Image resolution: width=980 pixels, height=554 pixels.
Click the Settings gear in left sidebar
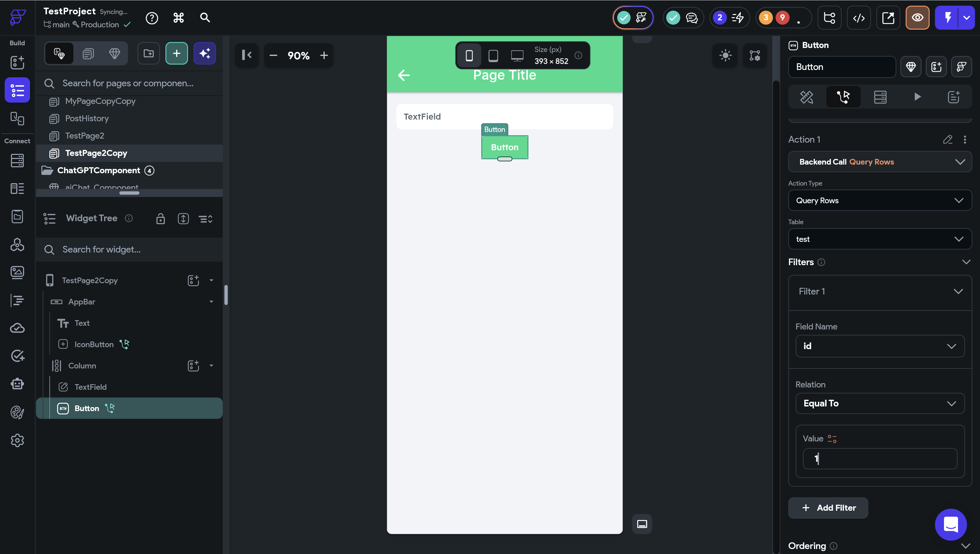coord(17,441)
